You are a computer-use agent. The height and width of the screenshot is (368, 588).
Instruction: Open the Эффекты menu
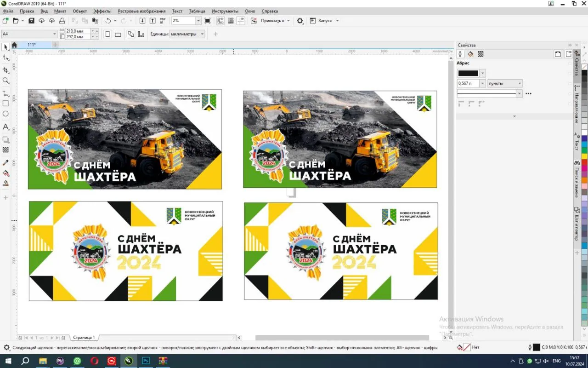[102, 11]
